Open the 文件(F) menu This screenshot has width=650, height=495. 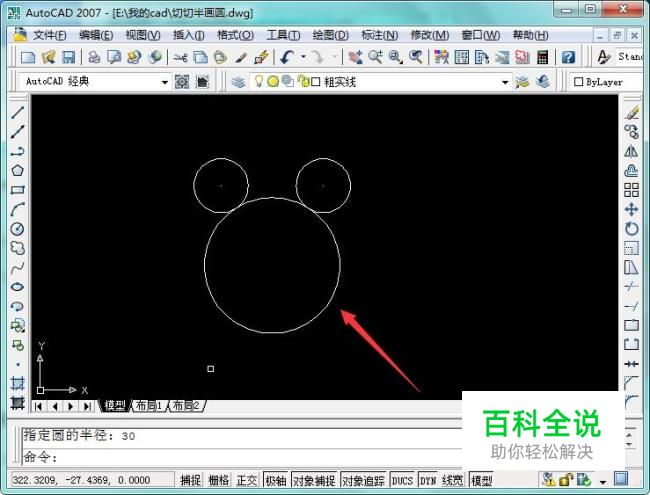[x=49, y=35]
